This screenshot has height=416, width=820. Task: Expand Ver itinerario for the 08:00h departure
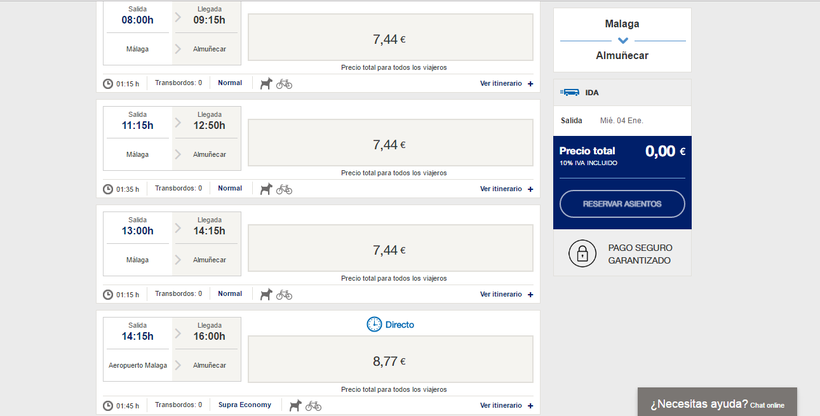coord(506,83)
